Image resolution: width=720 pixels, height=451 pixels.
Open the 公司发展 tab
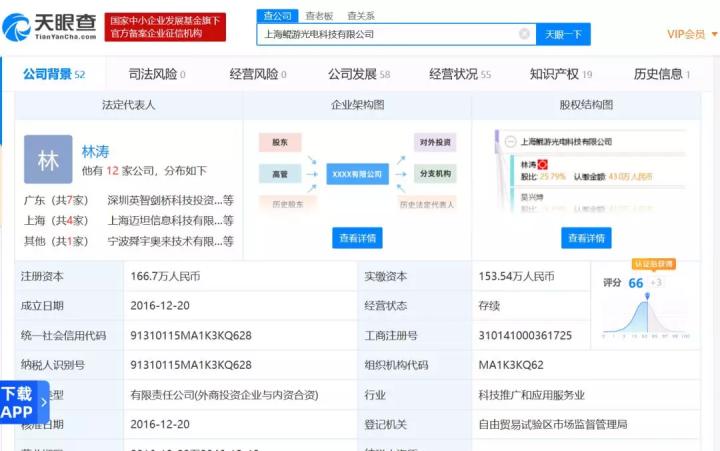click(x=359, y=74)
